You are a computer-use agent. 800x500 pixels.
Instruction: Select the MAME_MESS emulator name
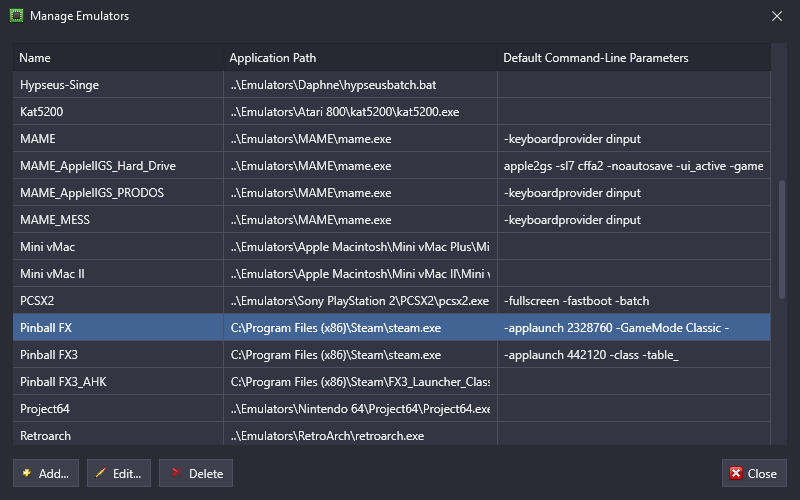pos(55,220)
